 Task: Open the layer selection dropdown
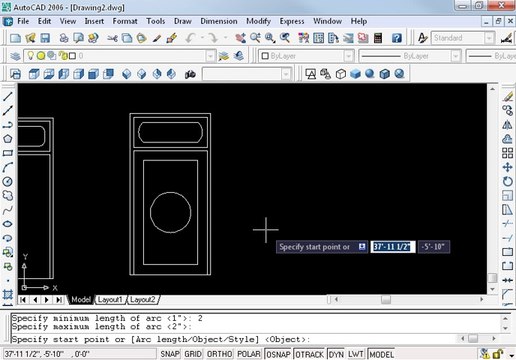coord(210,56)
